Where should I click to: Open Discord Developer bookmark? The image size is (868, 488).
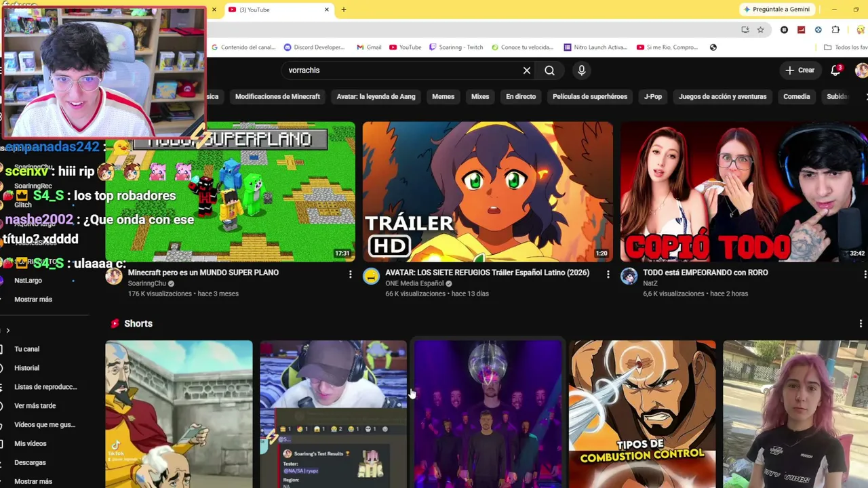point(314,47)
